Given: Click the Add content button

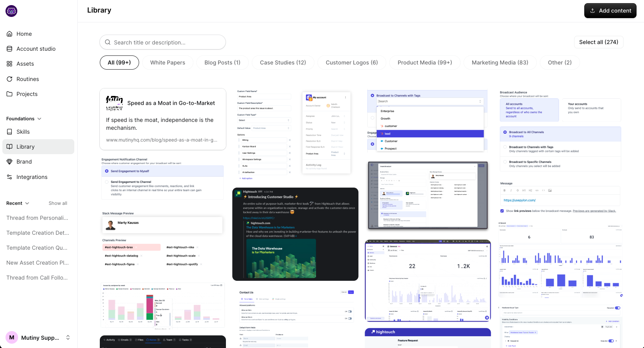Looking at the screenshot, I should click(x=610, y=11).
